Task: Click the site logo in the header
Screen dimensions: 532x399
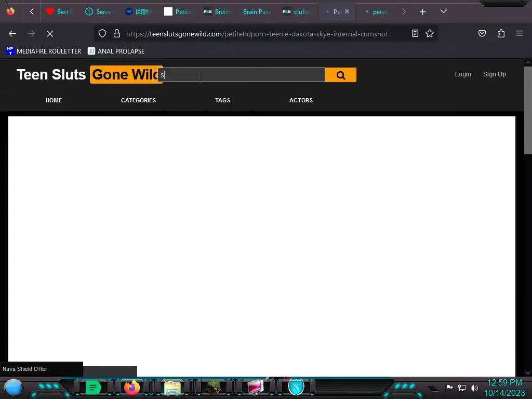Action: coord(89,74)
